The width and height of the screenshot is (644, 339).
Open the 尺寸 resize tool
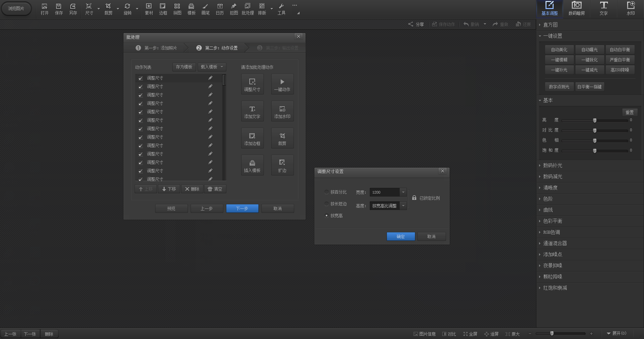click(89, 9)
